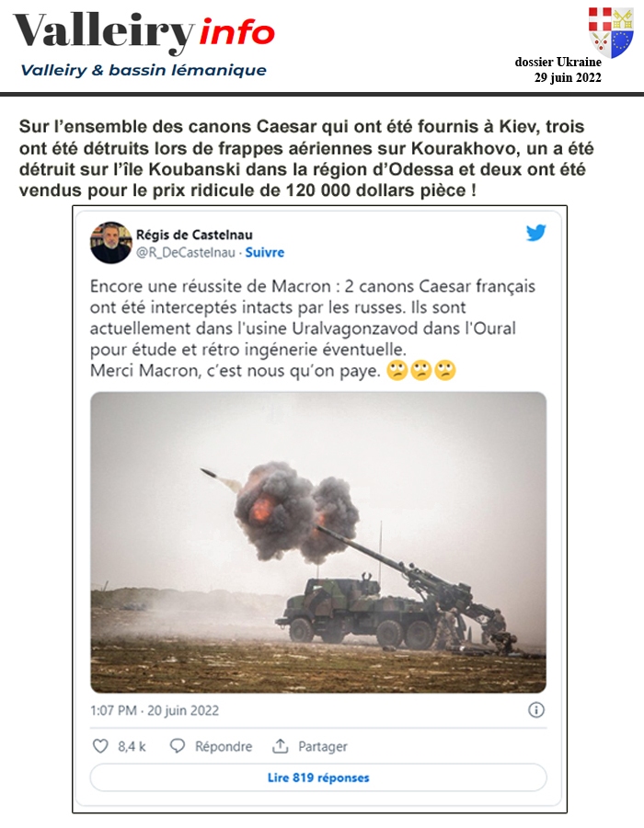Click the Twitter bird logo icon

point(535,233)
